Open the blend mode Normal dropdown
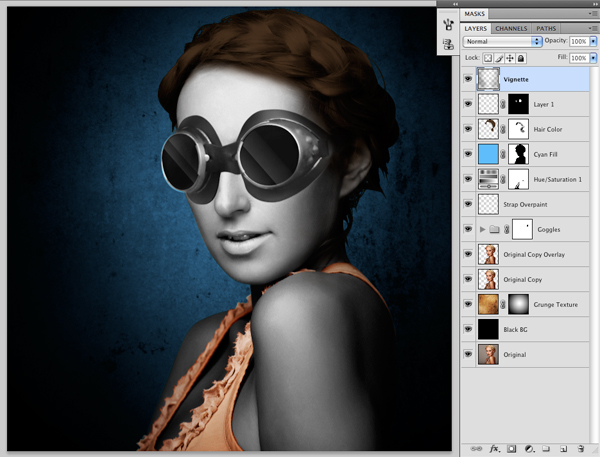Viewport: 600px width, 457px height. 502,41
